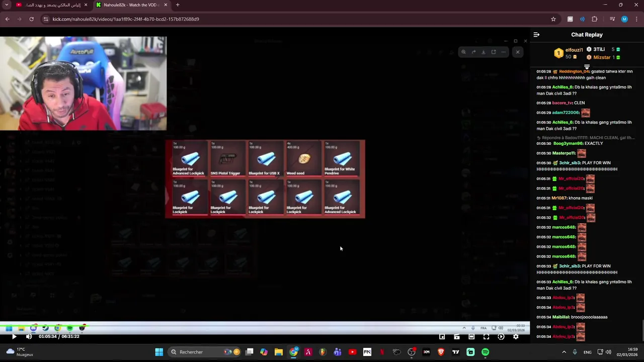Image resolution: width=644 pixels, height=362 pixels.
Task: Show hidden system tray icons
Action: pos(564,352)
